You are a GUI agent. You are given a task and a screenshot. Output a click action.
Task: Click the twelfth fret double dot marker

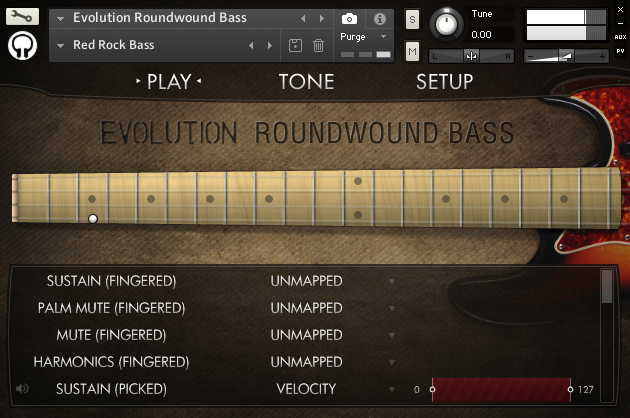tap(358, 198)
